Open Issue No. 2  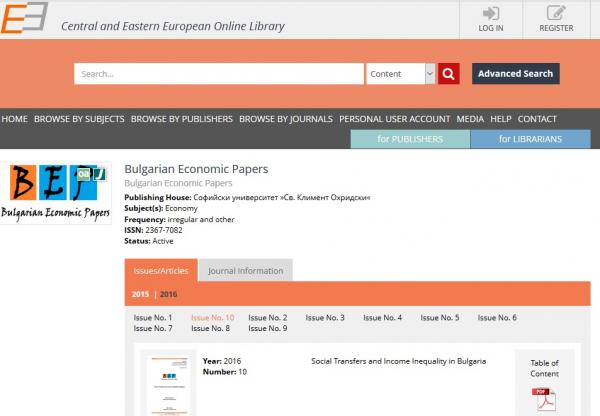[267, 318]
